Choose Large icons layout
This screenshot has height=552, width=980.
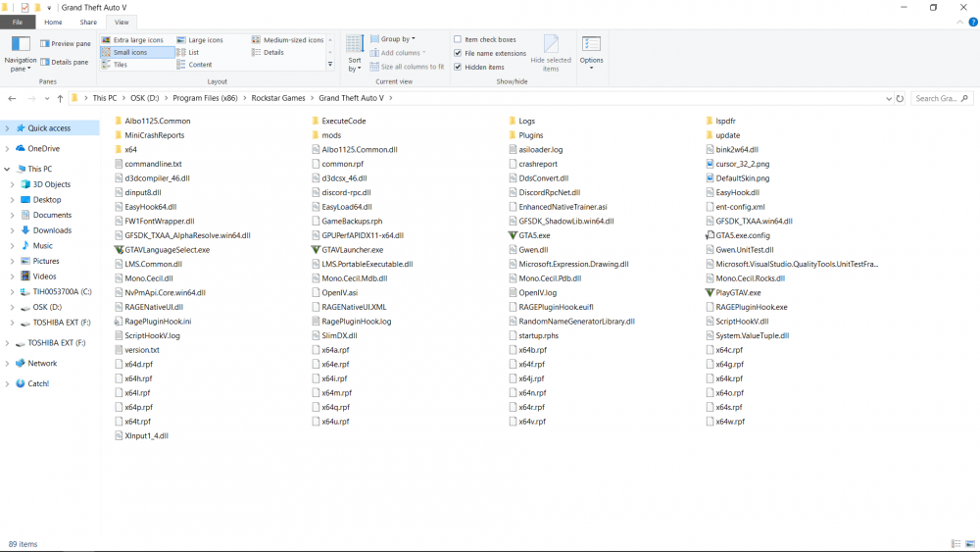coord(200,40)
